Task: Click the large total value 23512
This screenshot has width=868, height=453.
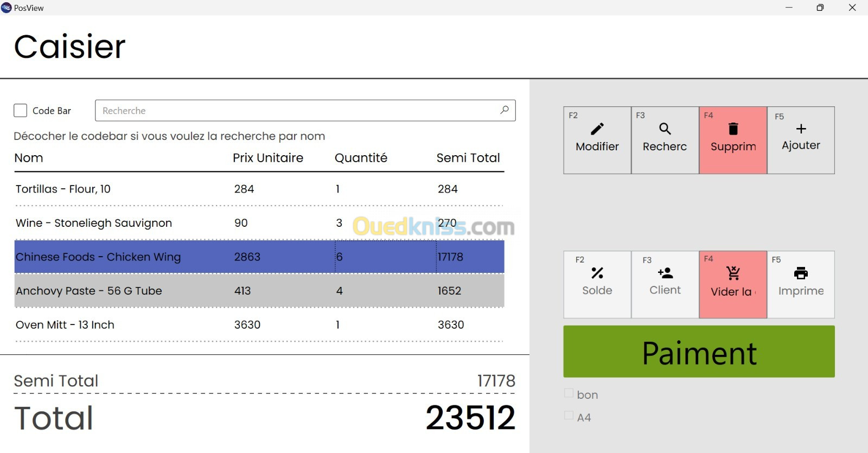Action: (x=470, y=417)
